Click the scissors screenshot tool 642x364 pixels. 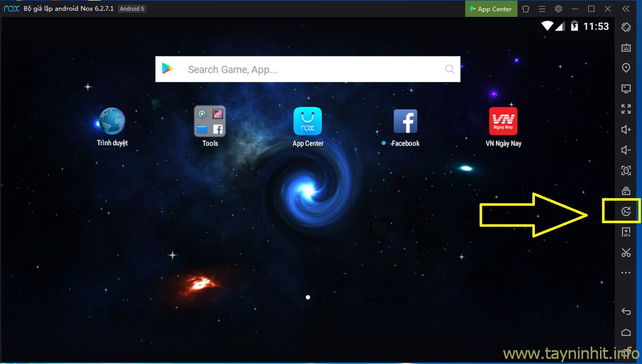pyautogui.click(x=626, y=252)
